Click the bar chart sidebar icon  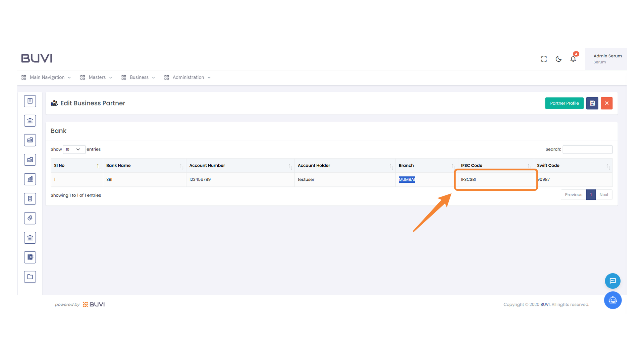coord(30,179)
